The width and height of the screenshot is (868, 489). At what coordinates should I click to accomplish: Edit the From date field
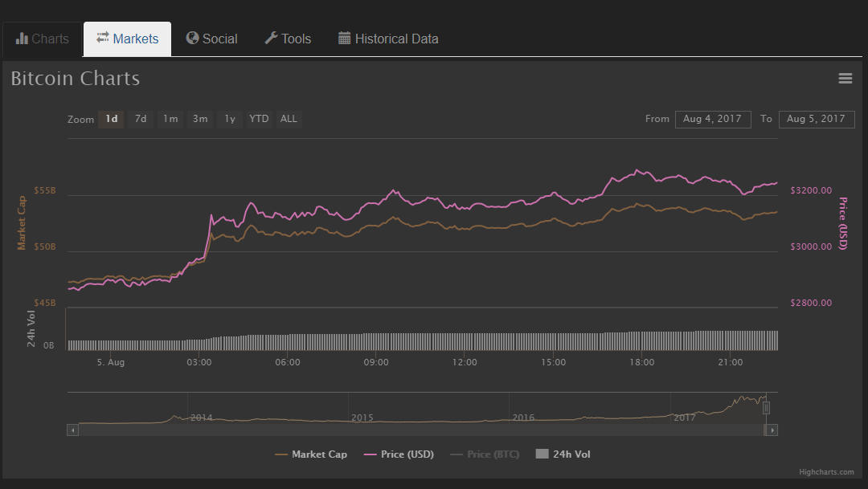(x=713, y=119)
